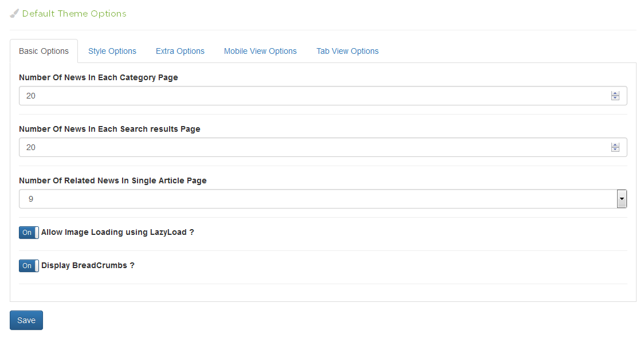Switch to the Style Options tab

[112, 51]
